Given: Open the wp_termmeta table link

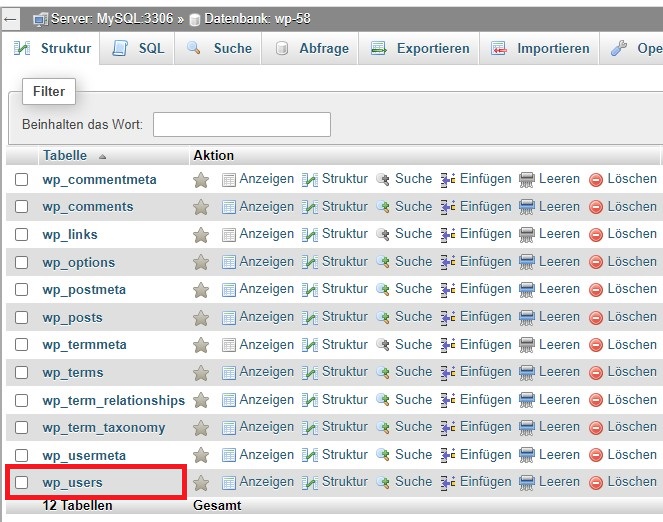Looking at the screenshot, I should 84,345.
